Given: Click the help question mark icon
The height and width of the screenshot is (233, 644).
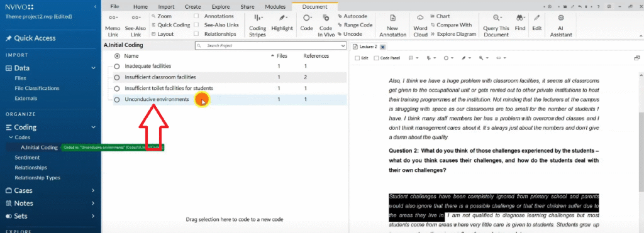Looking at the screenshot, I should click(598, 7).
